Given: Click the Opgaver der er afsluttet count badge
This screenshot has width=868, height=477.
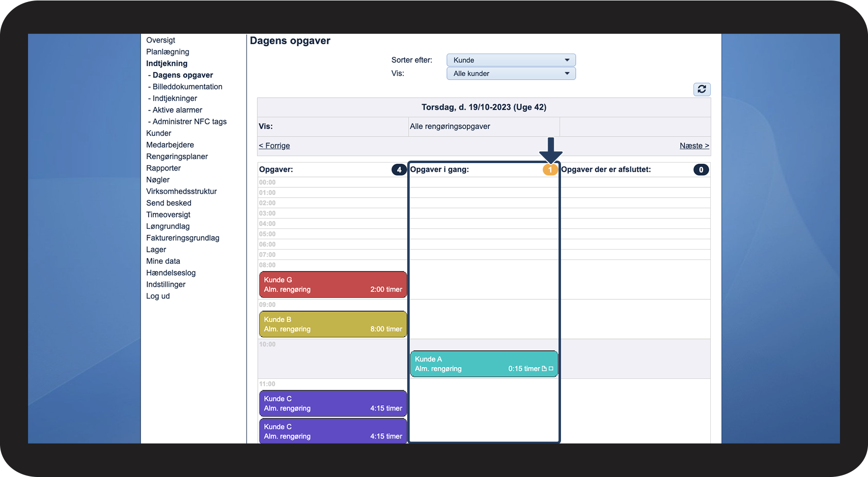Looking at the screenshot, I should [701, 169].
